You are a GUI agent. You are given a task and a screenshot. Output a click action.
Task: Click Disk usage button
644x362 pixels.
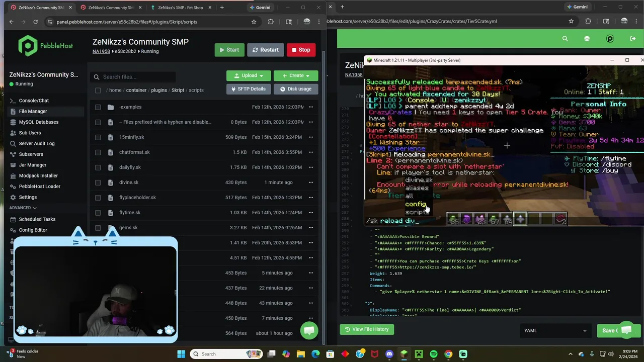click(296, 89)
